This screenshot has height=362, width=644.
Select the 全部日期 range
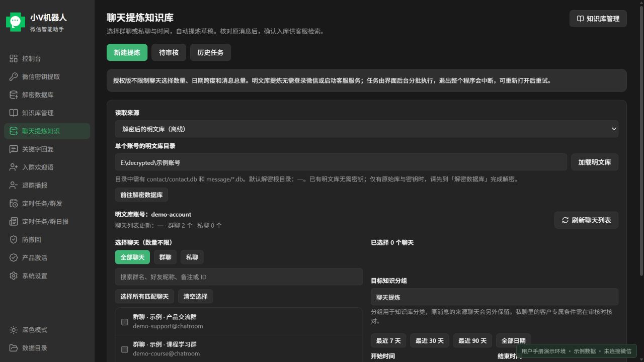pyautogui.click(x=514, y=340)
